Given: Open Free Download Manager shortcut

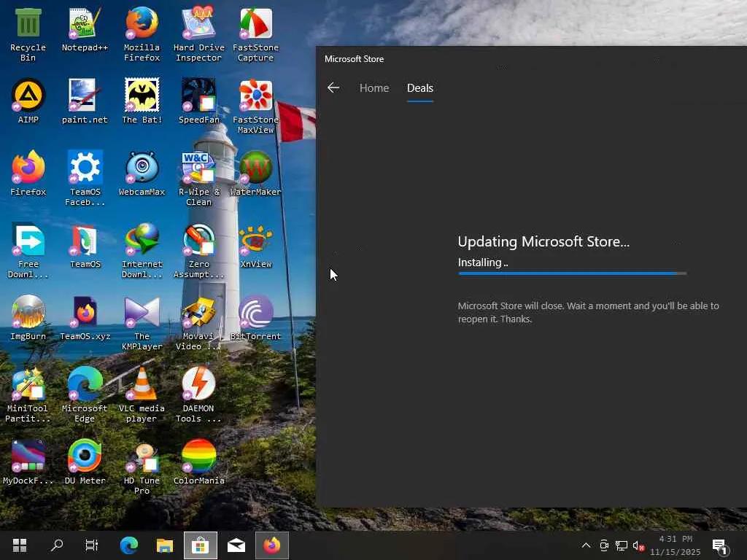Looking at the screenshot, I should [28, 251].
